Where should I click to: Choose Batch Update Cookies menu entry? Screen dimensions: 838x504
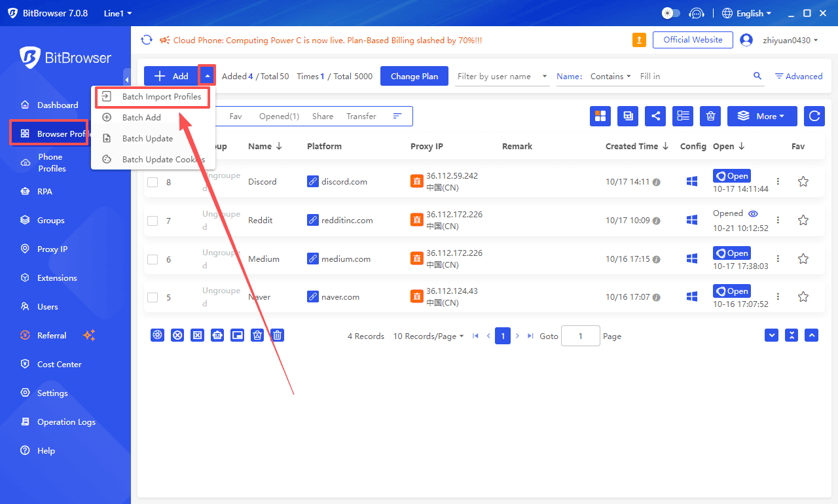tap(162, 159)
